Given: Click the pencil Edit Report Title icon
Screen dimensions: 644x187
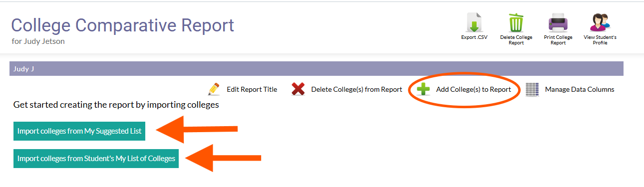Looking at the screenshot, I should [214, 90].
